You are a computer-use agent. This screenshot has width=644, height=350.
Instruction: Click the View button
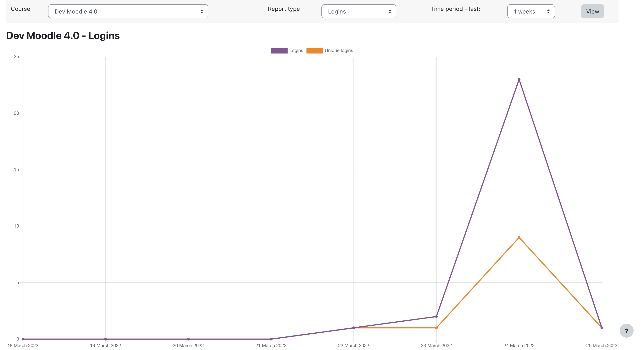coord(592,11)
